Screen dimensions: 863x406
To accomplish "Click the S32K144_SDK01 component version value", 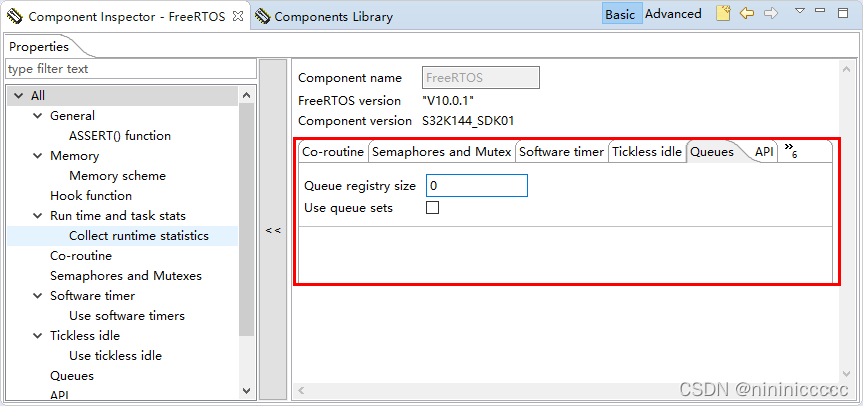I will coord(468,121).
